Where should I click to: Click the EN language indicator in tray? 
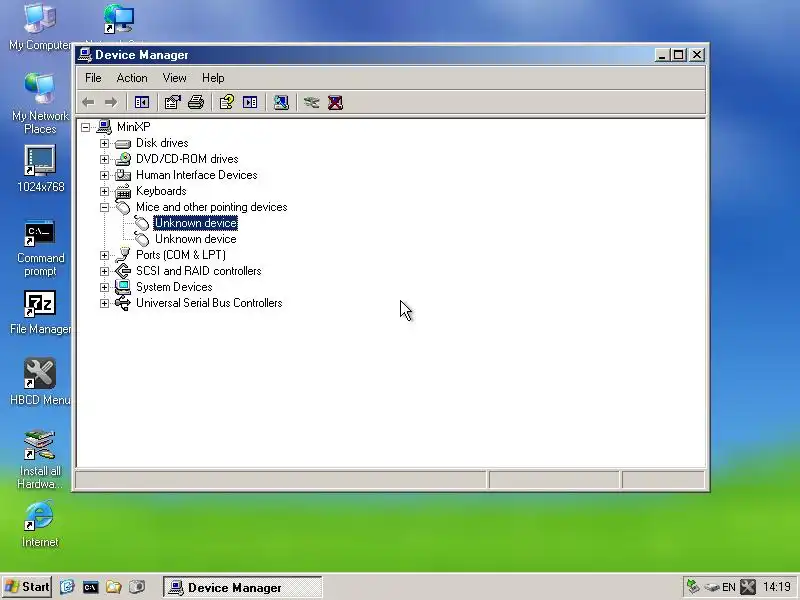pos(729,587)
